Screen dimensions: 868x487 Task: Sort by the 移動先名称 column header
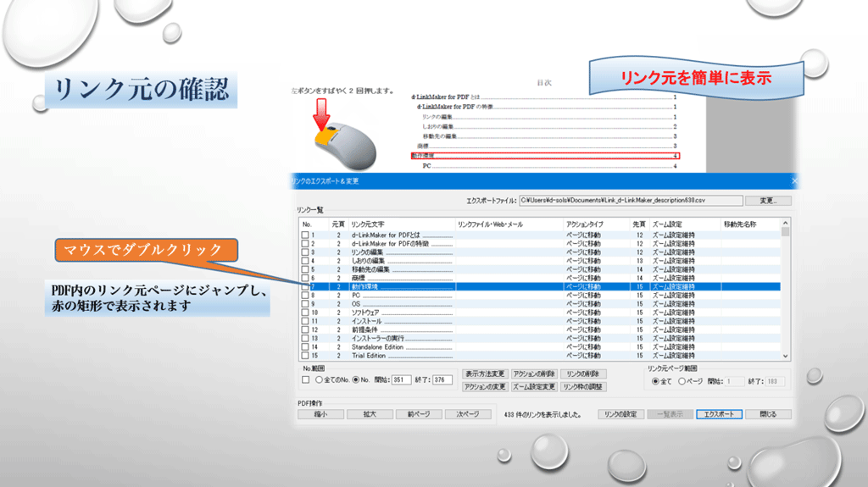(x=751, y=224)
